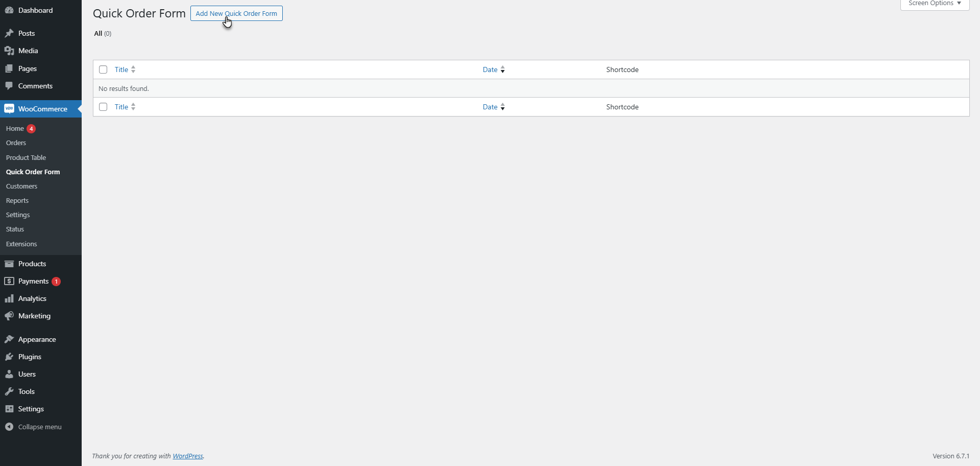The height and width of the screenshot is (466, 980).
Task: Open WooCommerce Settings submenu item
Action: click(18, 215)
